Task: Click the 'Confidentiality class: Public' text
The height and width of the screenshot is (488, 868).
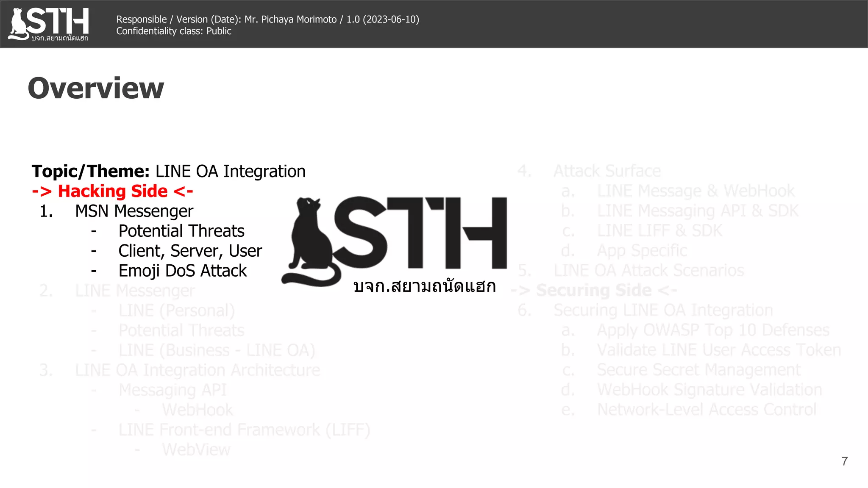Action: [174, 31]
